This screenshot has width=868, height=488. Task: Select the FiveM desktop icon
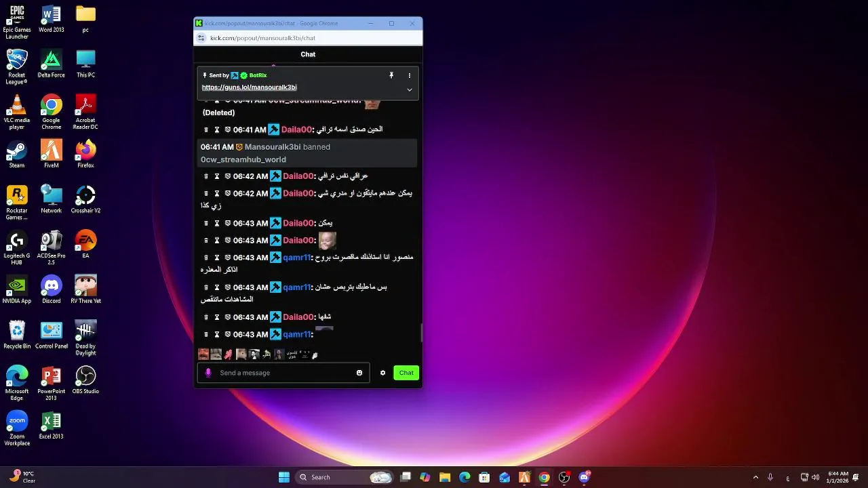point(52,155)
